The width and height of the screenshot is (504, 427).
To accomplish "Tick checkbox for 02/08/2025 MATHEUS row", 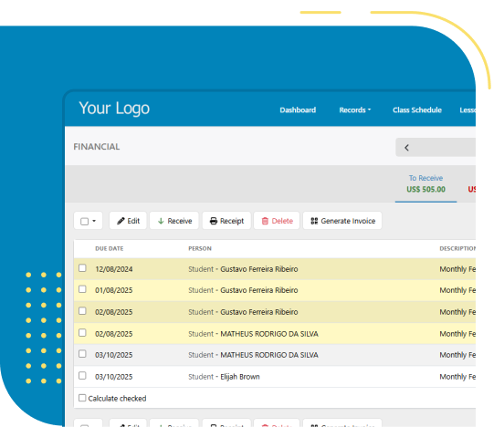I will pyautogui.click(x=82, y=332).
